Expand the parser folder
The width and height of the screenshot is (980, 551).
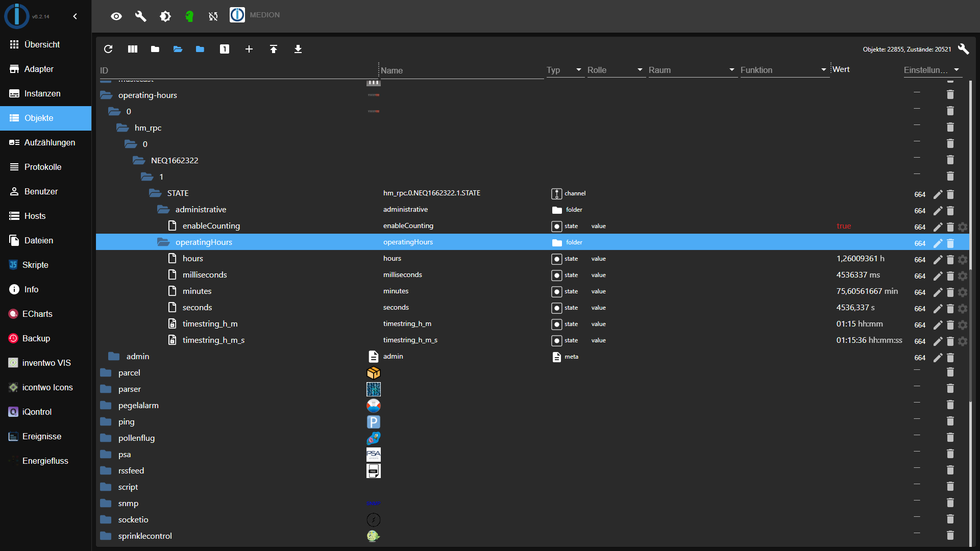click(106, 389)
